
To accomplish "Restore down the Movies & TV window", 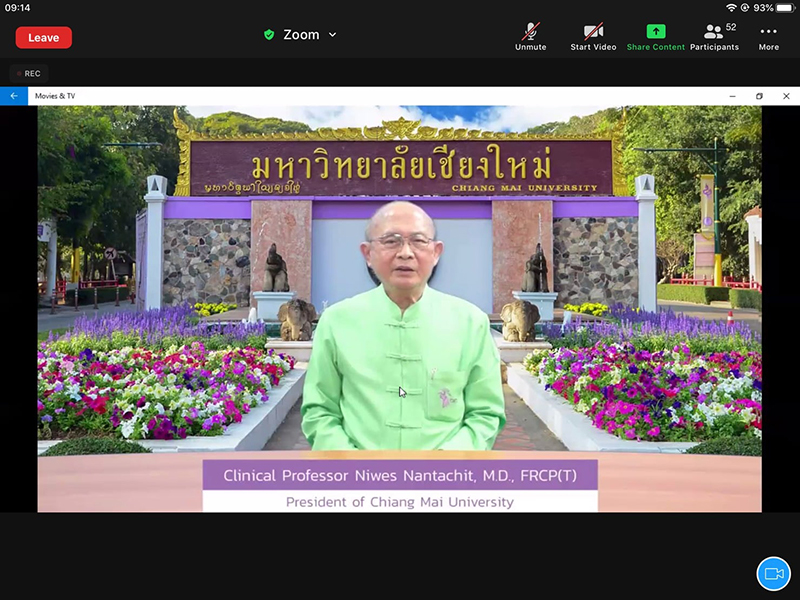I will (x=759, y=96).
